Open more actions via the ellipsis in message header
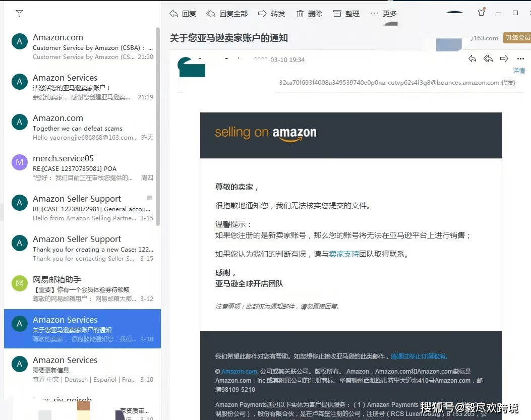 [x=521, y=58]
